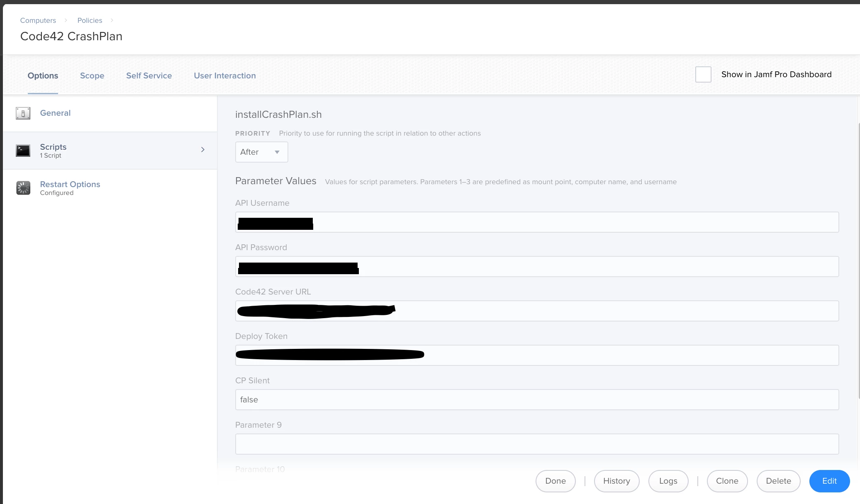Click the blue Edit button

[x=829, y=481]
